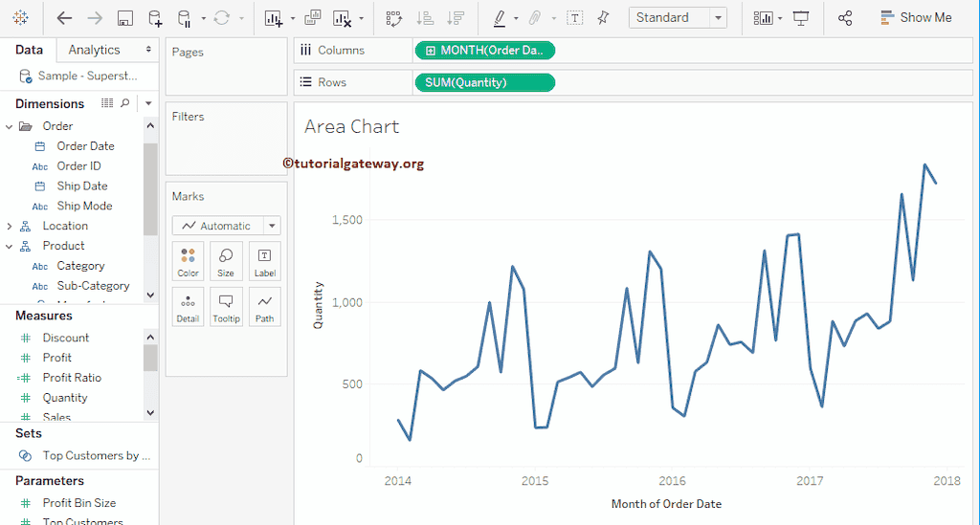Toggle mark labels with the T icon
This screenshot has height=525, width=980.
point(574,18)
